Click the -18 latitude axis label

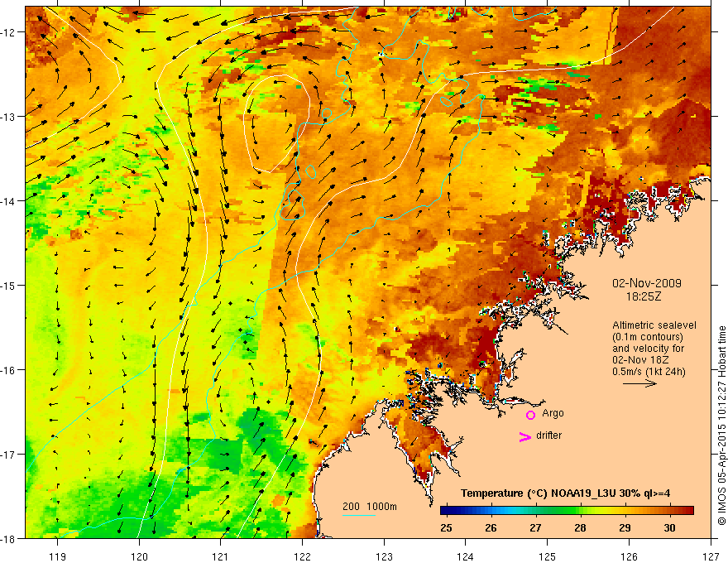click(8, 538)
